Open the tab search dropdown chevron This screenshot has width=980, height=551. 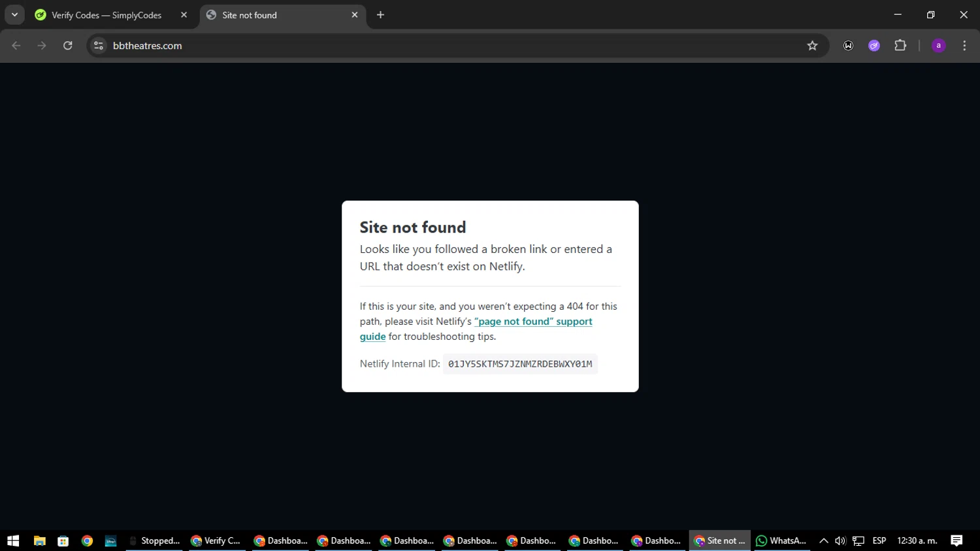coord(14,14)
